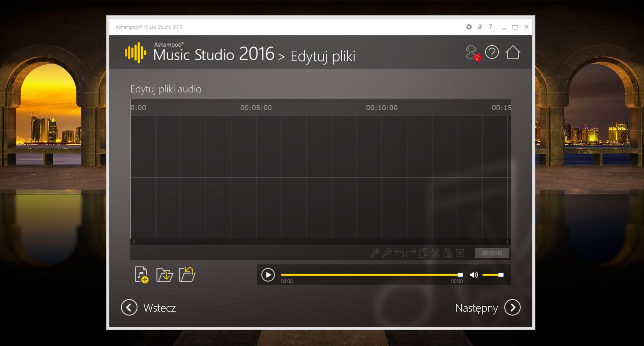Viewport: 644px width, 346px height.
Task: Add a new audio file with music note icon
Action: coord(141,275)
